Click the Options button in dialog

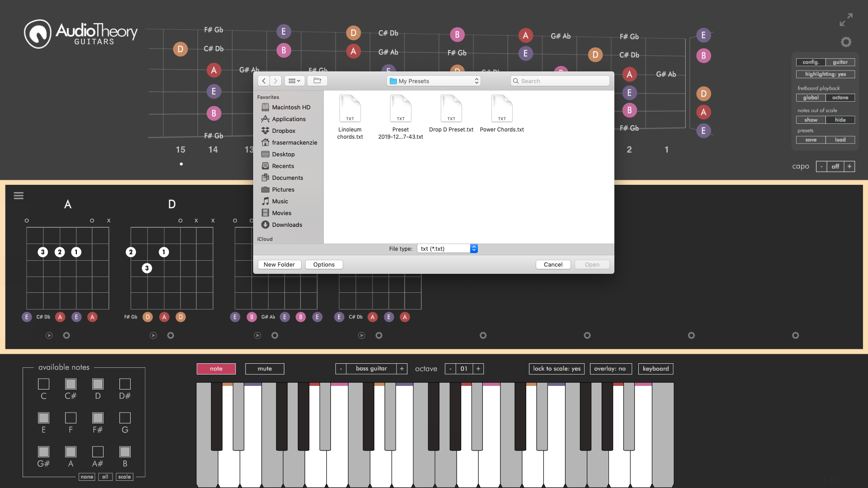(324, 264)
